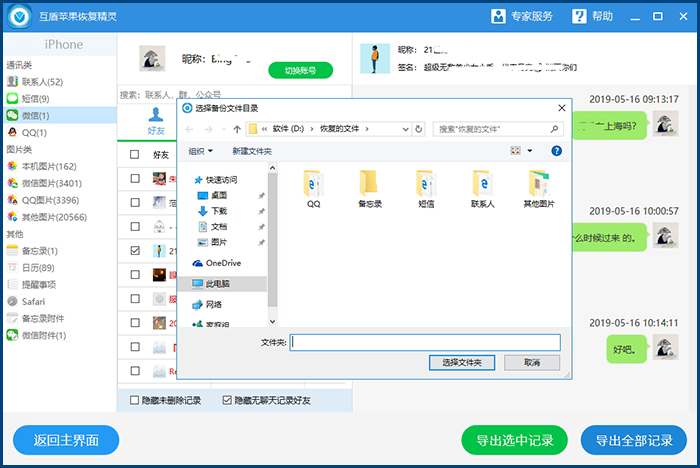Go up one folder level in the dialog
The height and width of the screenshot is (468, 700).
pyautogui.click(x=237, y=129)
